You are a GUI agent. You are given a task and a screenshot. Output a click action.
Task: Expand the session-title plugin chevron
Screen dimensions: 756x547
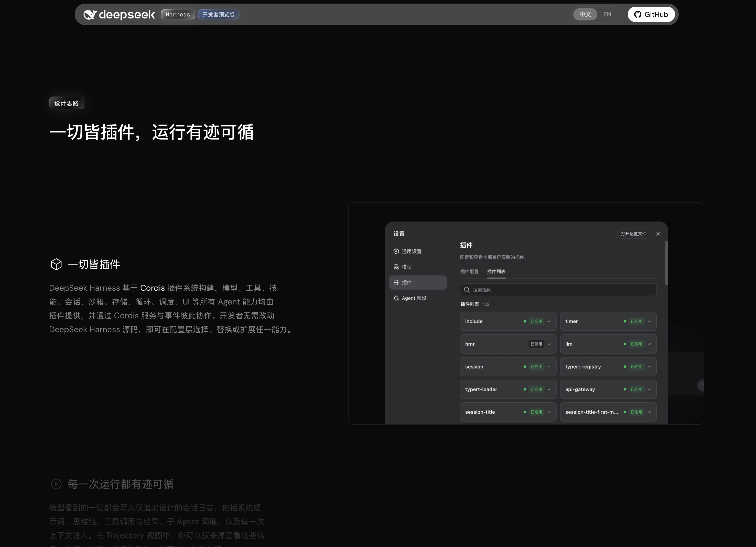tap(549, 412)
